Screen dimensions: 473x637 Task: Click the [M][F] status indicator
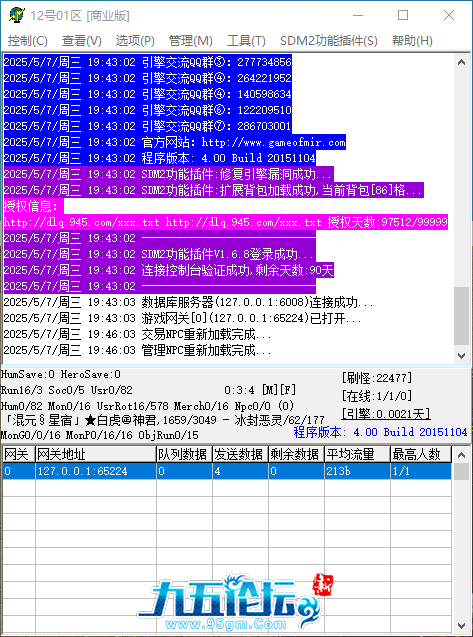pyautogui.click(x=279, y=390)
